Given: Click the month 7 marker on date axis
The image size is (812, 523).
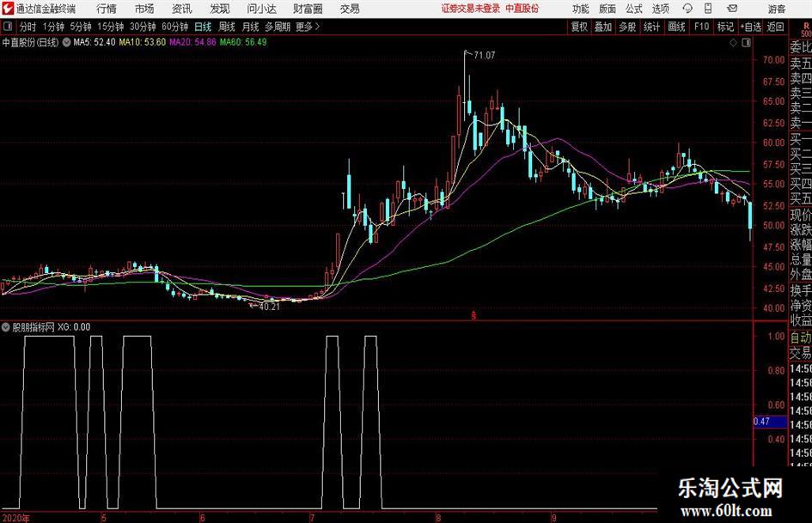Looking at the screenshot, I should pos(312,518).
